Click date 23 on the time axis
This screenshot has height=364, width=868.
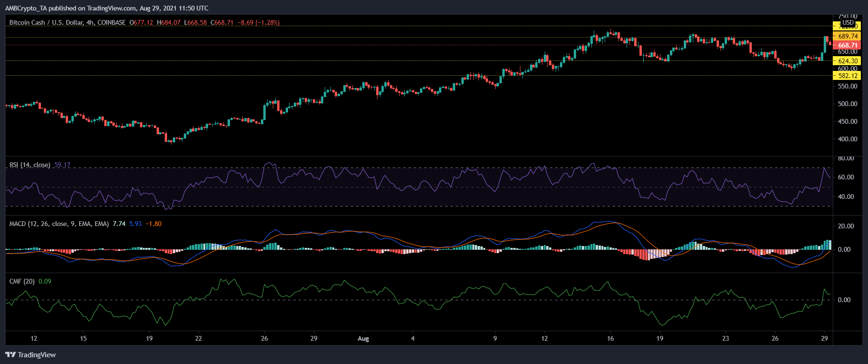coord(726,339)
